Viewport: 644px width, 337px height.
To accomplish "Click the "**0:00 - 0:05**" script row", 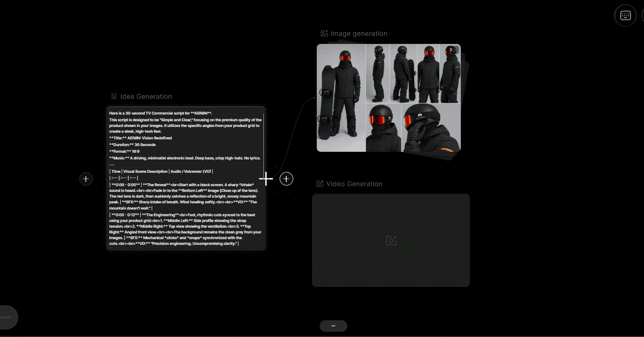I will coord(184,196).
